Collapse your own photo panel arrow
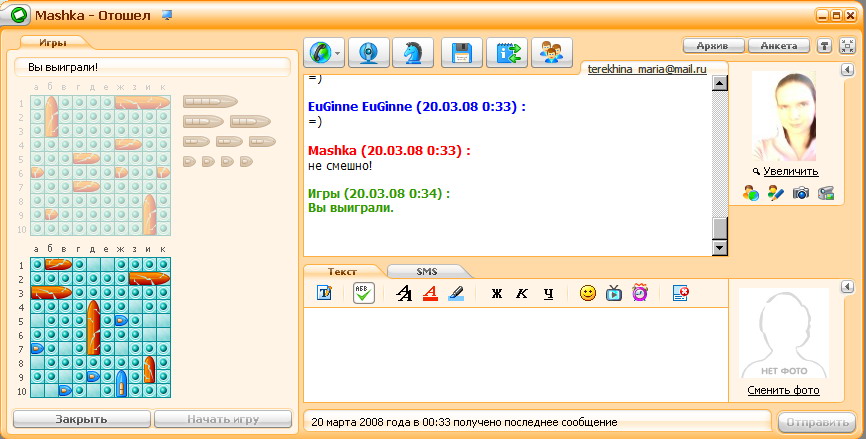866x439 pixels. (x=848, y=287)
